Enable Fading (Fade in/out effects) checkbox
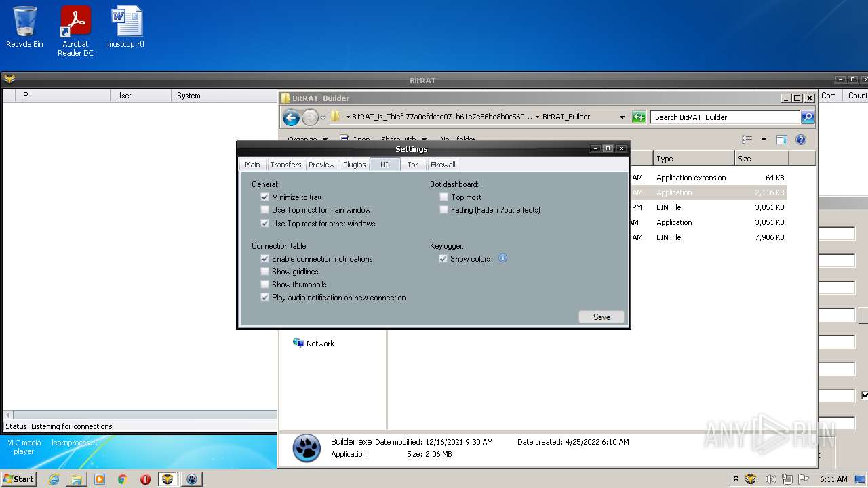868x488 pixels. [443, 210]
